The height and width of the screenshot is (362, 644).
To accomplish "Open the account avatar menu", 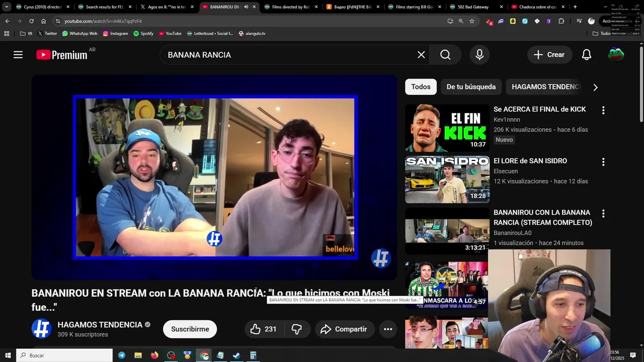I will [616, 54].
